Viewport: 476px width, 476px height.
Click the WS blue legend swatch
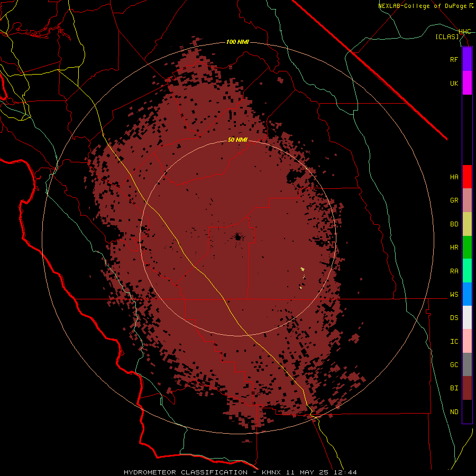tap(467, 294)
